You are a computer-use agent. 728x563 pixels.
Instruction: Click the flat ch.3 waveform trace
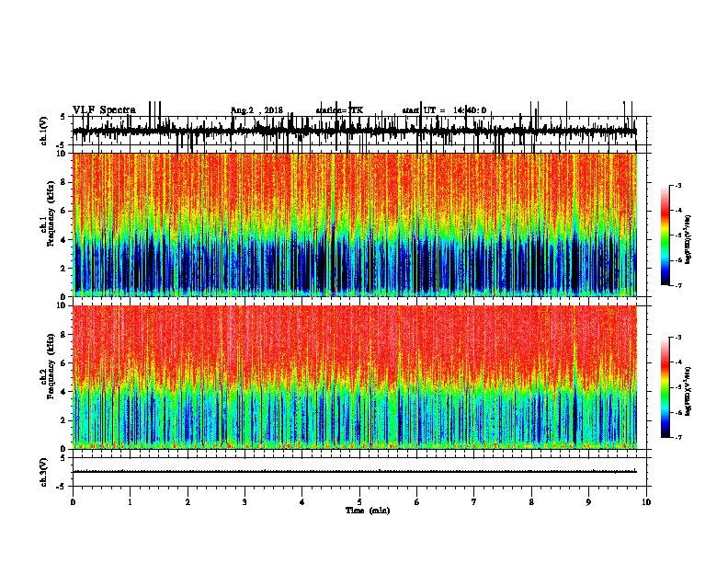[x=355, y=472]
